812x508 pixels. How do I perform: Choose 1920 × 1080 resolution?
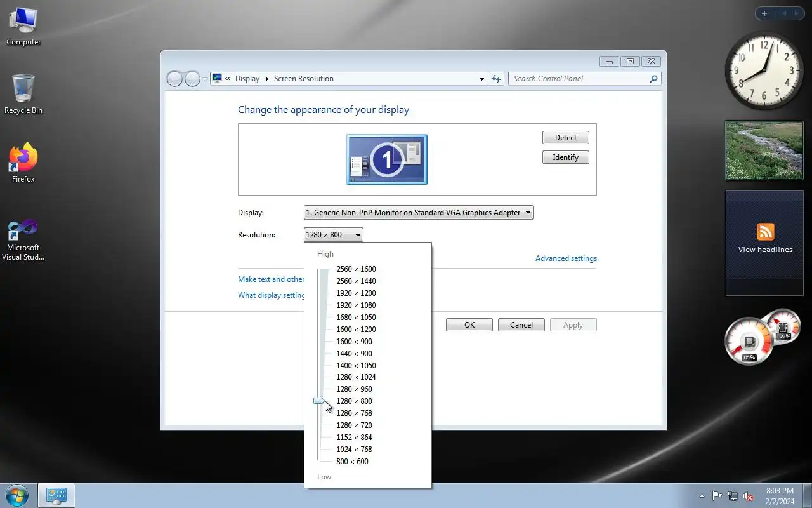(356, 305)
